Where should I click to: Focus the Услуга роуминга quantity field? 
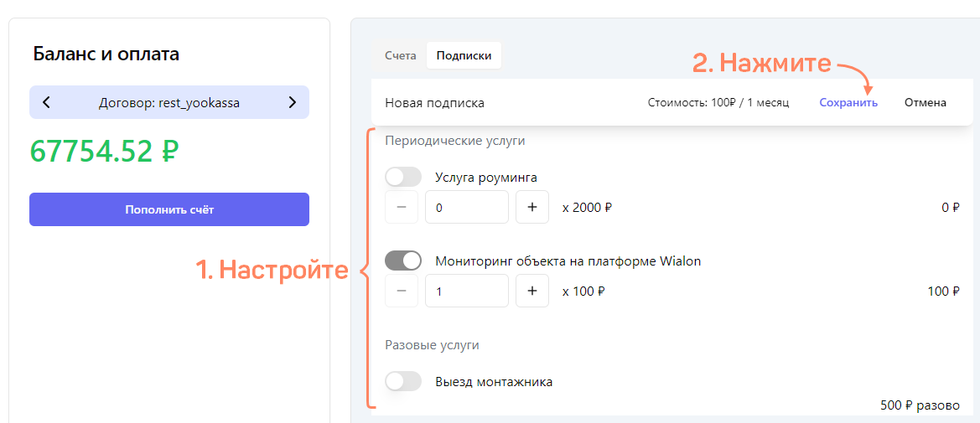point(467,207)
